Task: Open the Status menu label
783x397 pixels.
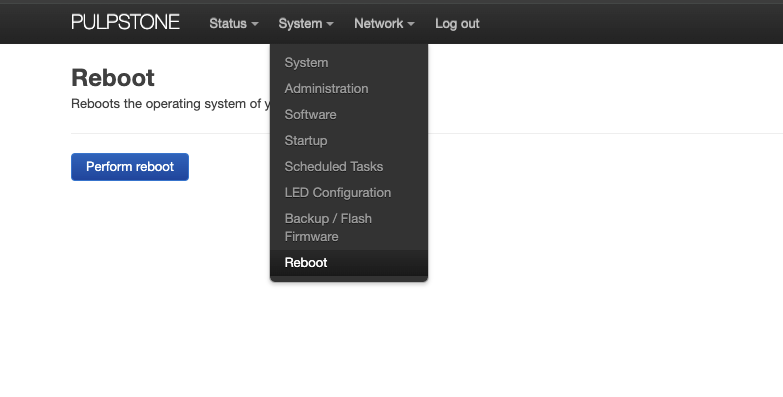Action: point(228,23)
